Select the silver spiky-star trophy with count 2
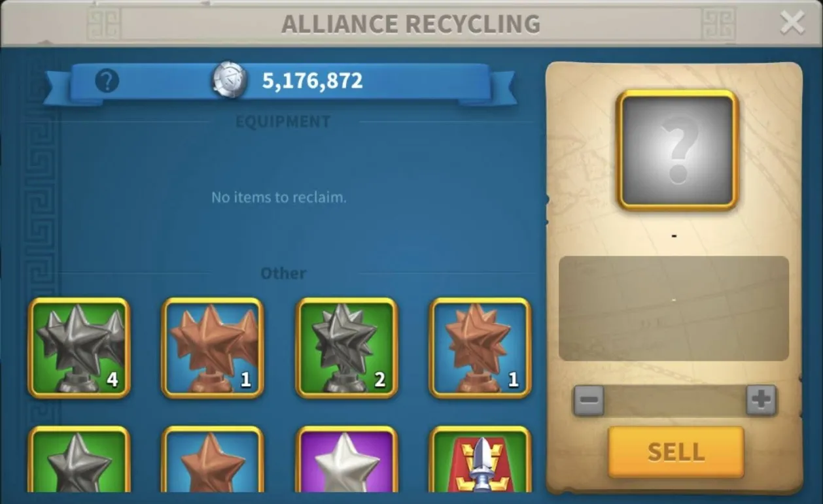 [347, 348]
